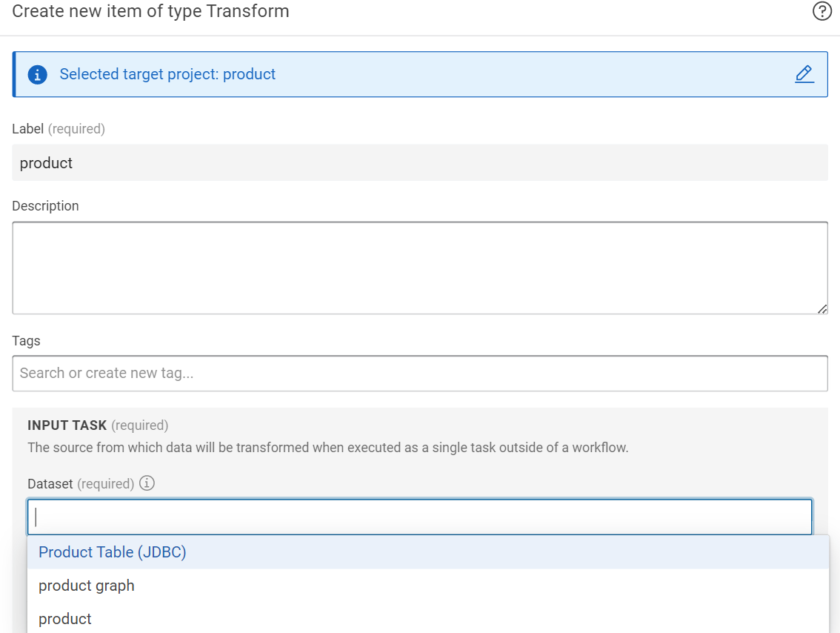840x633 pixels.
Task: Focus the 'Search or create new tag' field
Action: pos(419,374)
